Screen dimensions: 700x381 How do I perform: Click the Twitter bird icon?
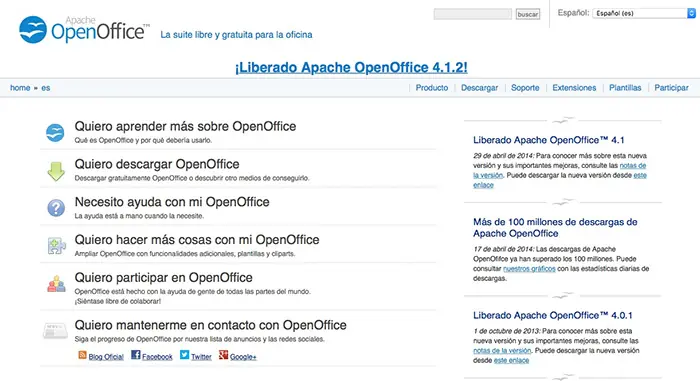coord(184,355)
